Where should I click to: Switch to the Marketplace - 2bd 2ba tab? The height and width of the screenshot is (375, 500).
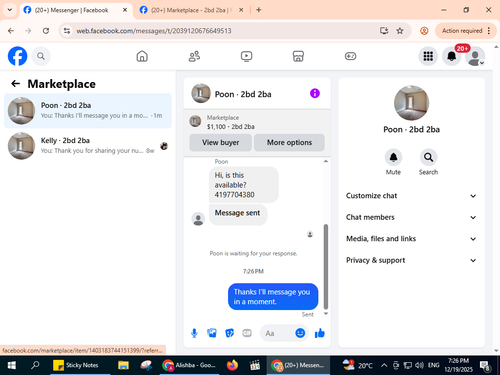point(192,10)
